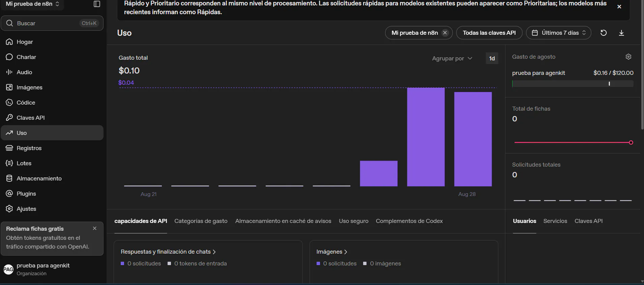Image resolution: width=644 pixels, height=285 pixels.
Task: Click the tallest purple spend bar
Action: [426, 137]
